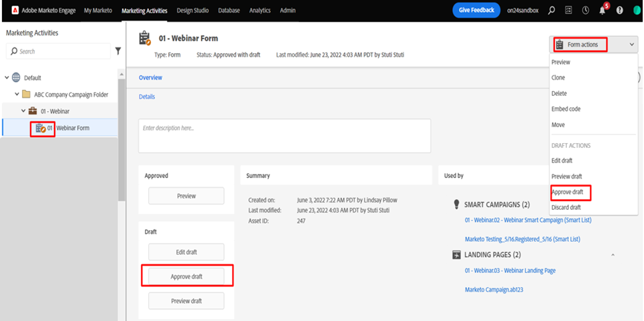Open the Database tab
644x321 pixels.
(229, 11)
